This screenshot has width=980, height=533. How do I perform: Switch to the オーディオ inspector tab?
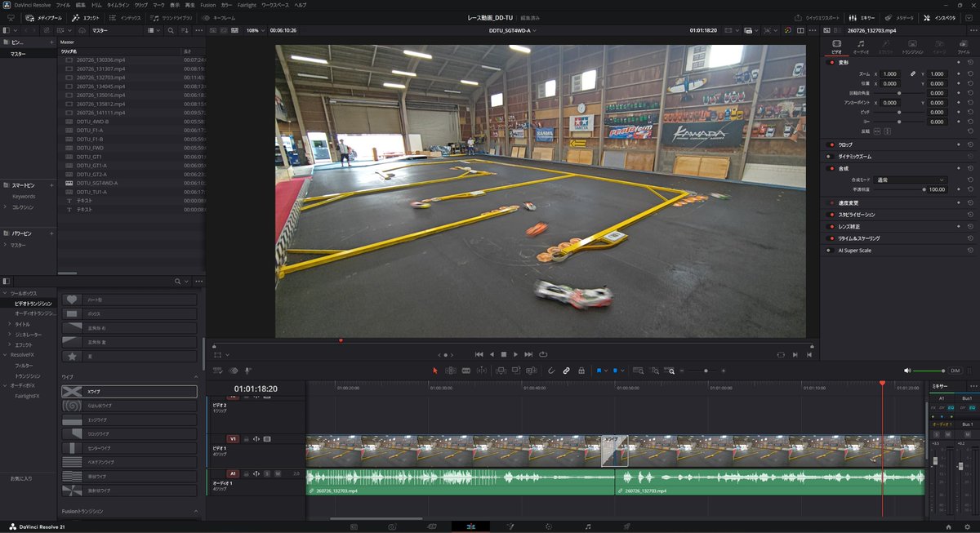pyautogui.click(x=861, y=46)
